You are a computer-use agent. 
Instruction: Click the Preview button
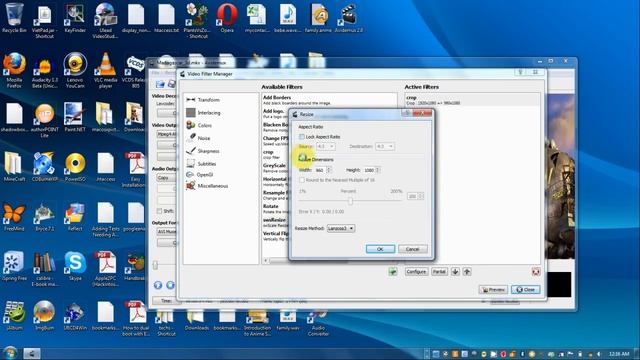coord(493,289)
